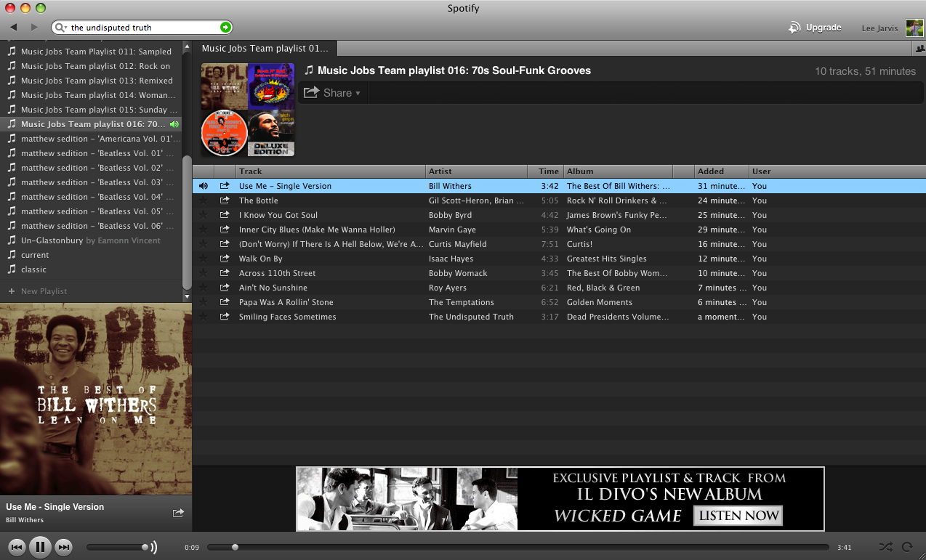Select the Music Jobs Team playlist 01... tab
The image size is (926, 560).
pyautogui.click(x=265, y=49)
